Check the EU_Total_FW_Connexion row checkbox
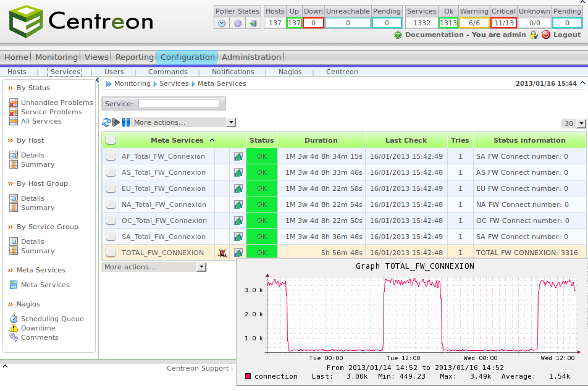The height and width of the screenshot is (391, 588). point(111,188)
